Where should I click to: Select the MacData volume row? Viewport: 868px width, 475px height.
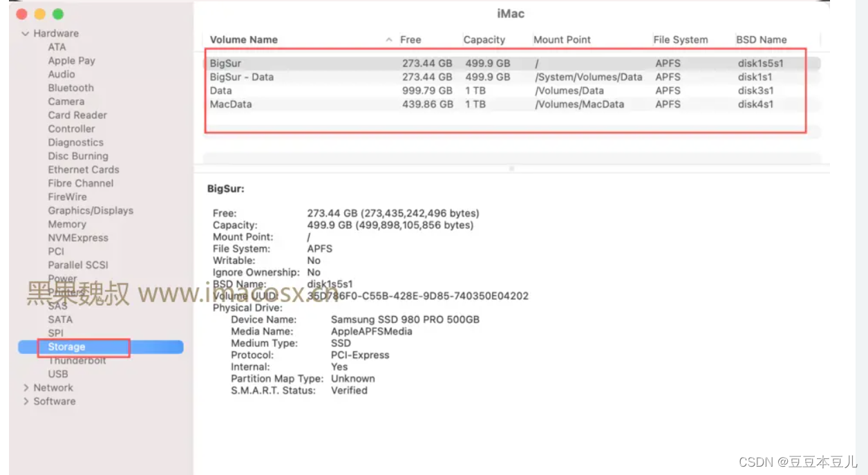coord(511,104)
